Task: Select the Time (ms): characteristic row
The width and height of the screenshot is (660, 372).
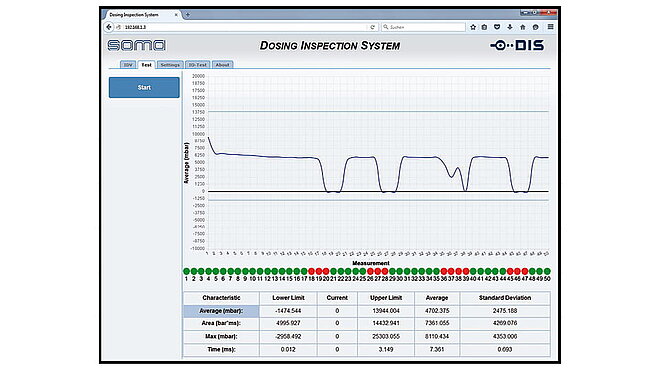Action: point(221,349)
